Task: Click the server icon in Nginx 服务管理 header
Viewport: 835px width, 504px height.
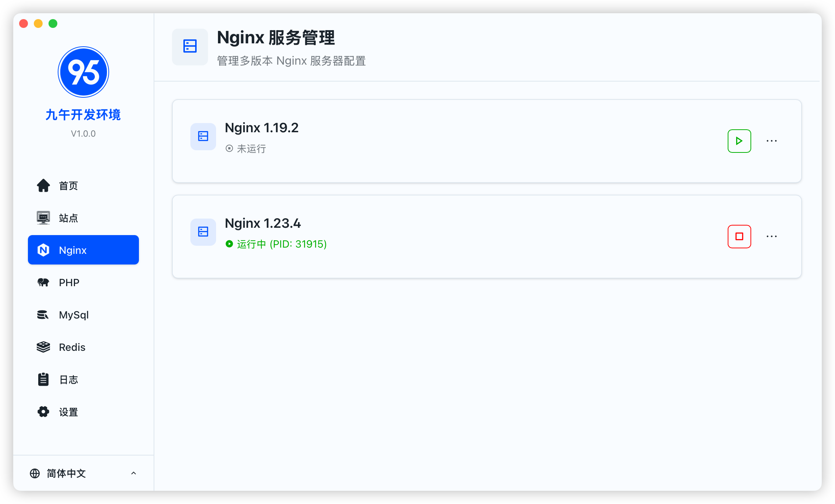Action: pyautogui.click(x=190, y=47)
